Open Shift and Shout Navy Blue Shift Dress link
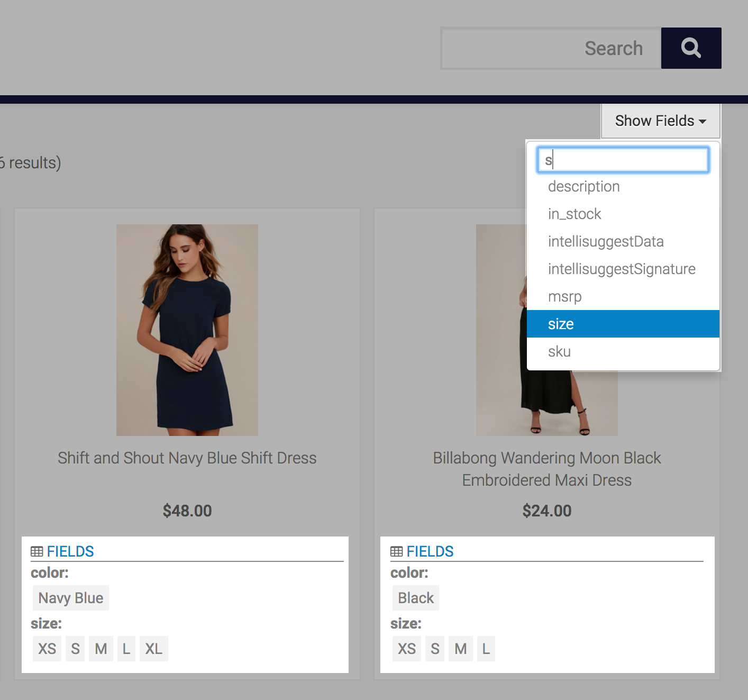 click(x=187, y=458)
